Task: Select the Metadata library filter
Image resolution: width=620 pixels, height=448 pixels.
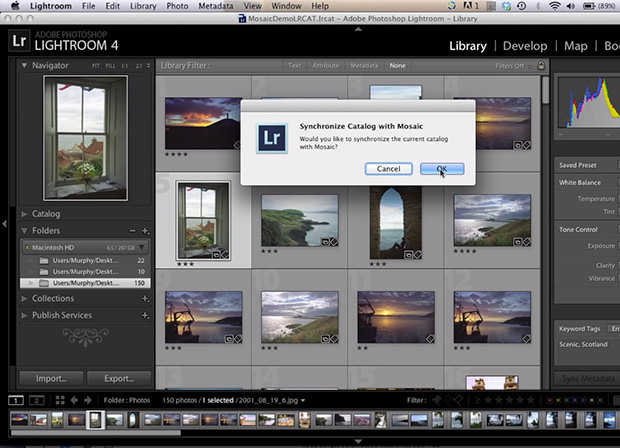Action: tap(364, 66)
